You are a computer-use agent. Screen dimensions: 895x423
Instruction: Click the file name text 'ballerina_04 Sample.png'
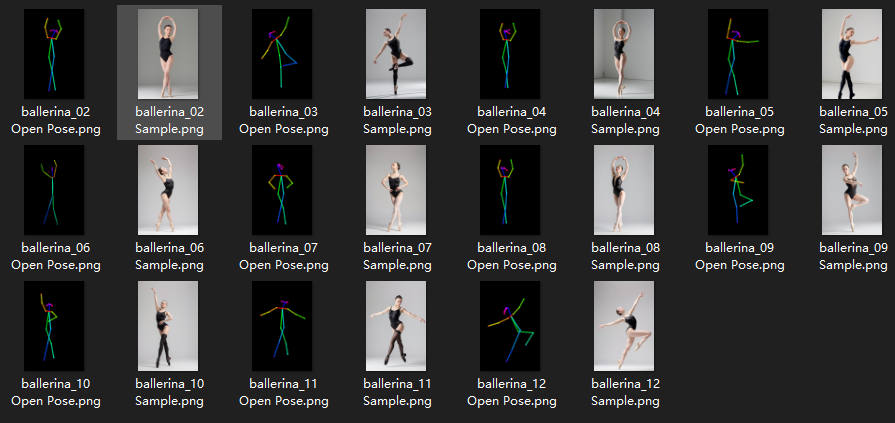(x=626, y=120)
